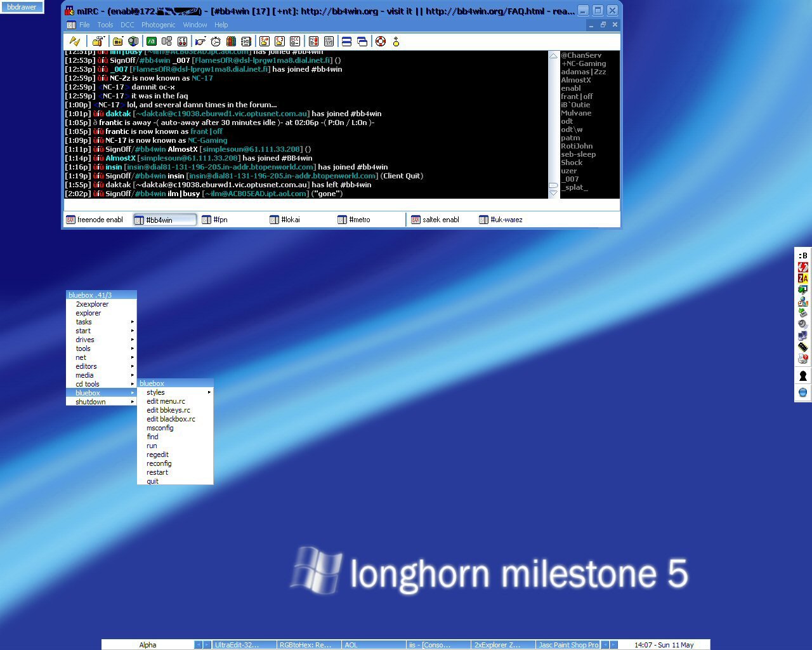Open the Timer clock icon in toolbar

tap(216, 41)
